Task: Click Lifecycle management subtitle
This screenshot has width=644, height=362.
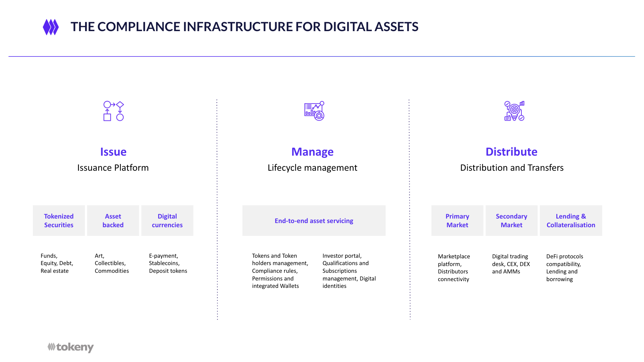Action: coord(312,168)
